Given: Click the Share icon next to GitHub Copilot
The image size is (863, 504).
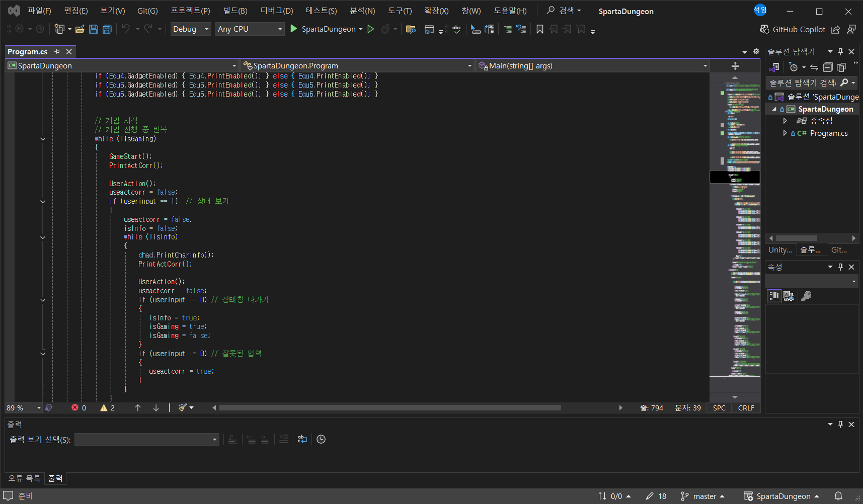Looking at the screenshot, I should 836,30.
